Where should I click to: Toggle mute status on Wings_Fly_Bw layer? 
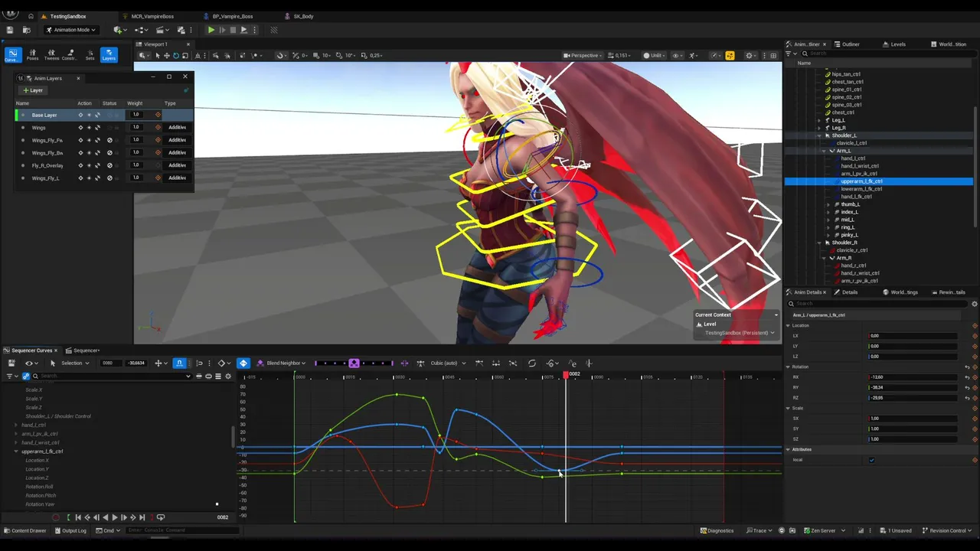coord(109,152)
